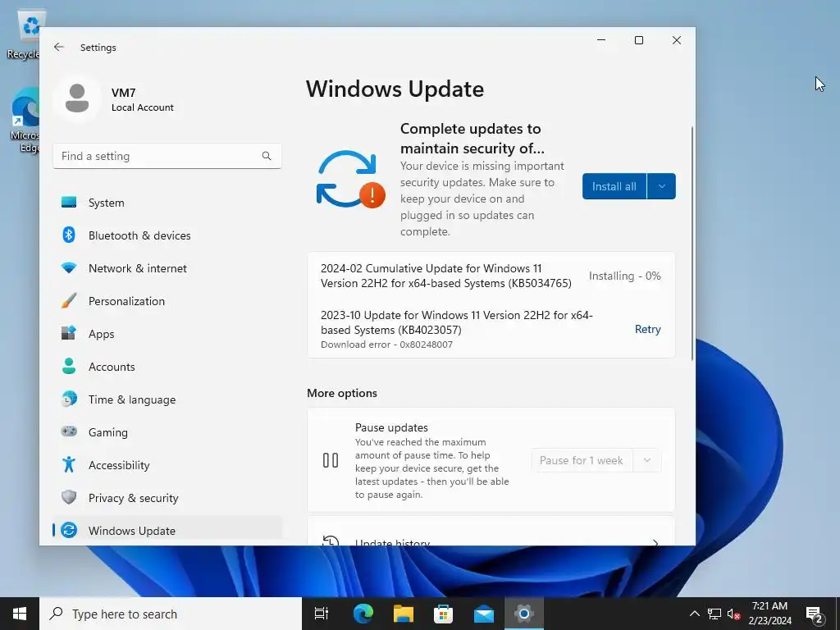The image size is (840, 630).
Task: Click the Find a setting field
Action: click(x=167, y=156)
